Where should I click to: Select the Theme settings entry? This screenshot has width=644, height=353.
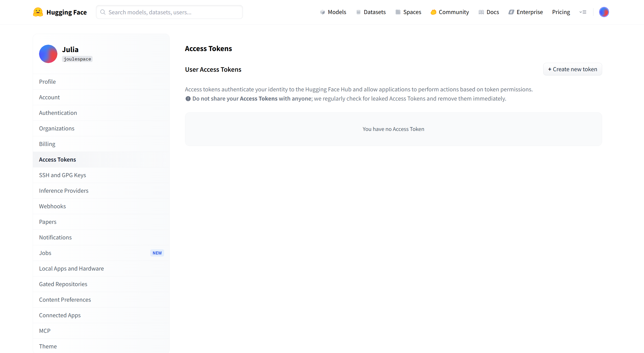[48, 346]
